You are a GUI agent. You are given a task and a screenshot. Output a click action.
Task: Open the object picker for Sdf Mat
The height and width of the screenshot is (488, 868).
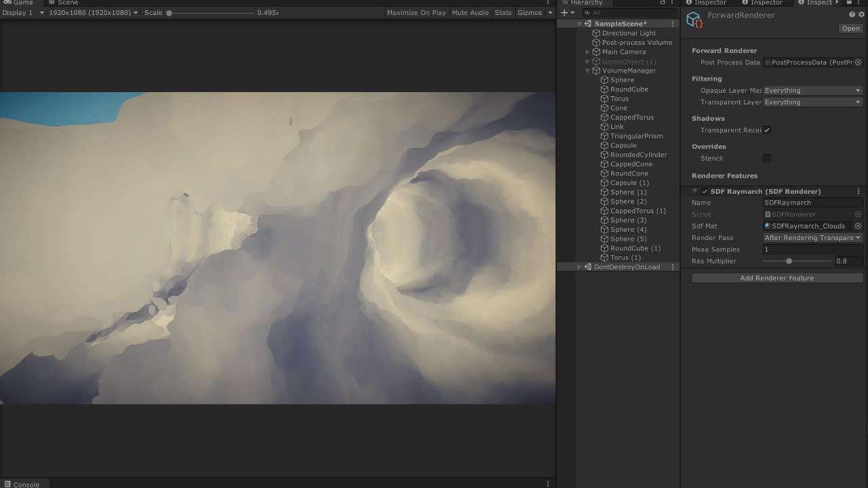pyautogui.click(x=858, y=226)
